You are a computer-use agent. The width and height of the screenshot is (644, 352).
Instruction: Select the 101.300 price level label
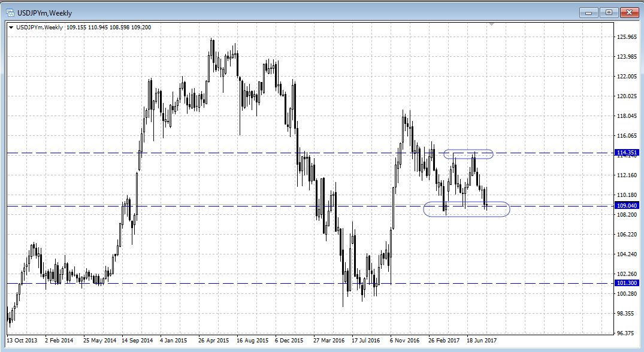(625, 284)
